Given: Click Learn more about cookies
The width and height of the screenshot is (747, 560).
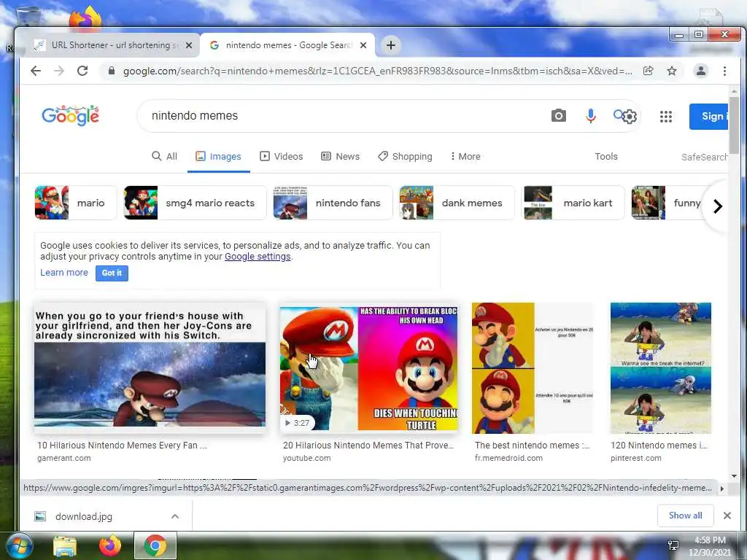Looking at the screenshot, I should (64, 273).
